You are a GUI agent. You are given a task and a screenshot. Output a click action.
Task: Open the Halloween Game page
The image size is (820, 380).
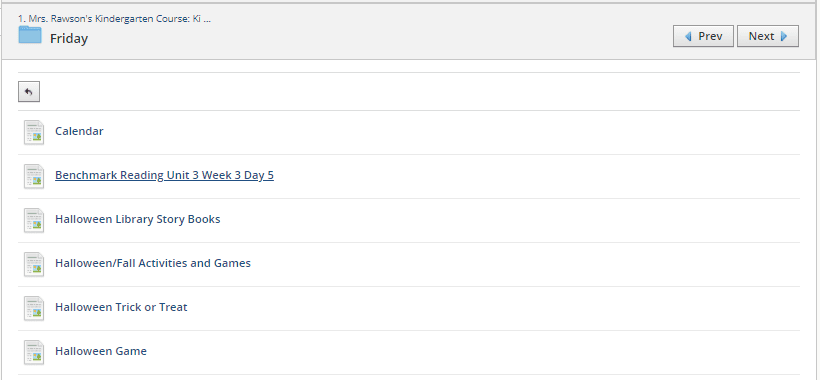point(101,351)
